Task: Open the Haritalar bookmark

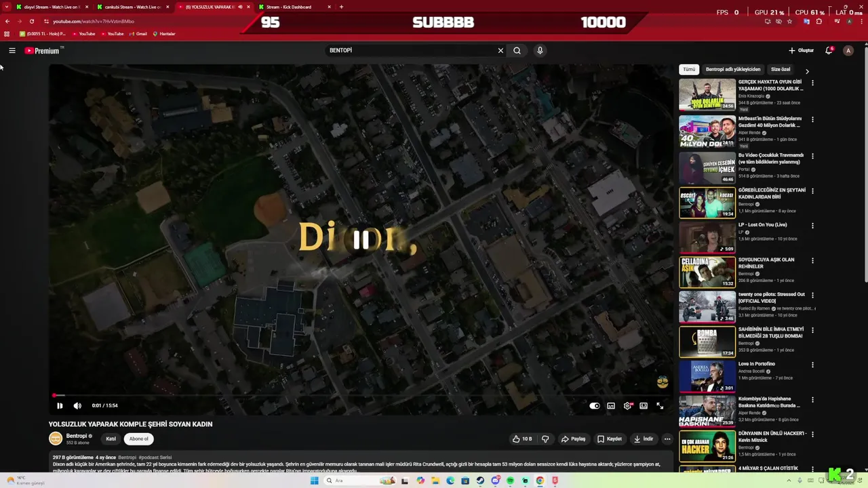Action: coord(163,34)
